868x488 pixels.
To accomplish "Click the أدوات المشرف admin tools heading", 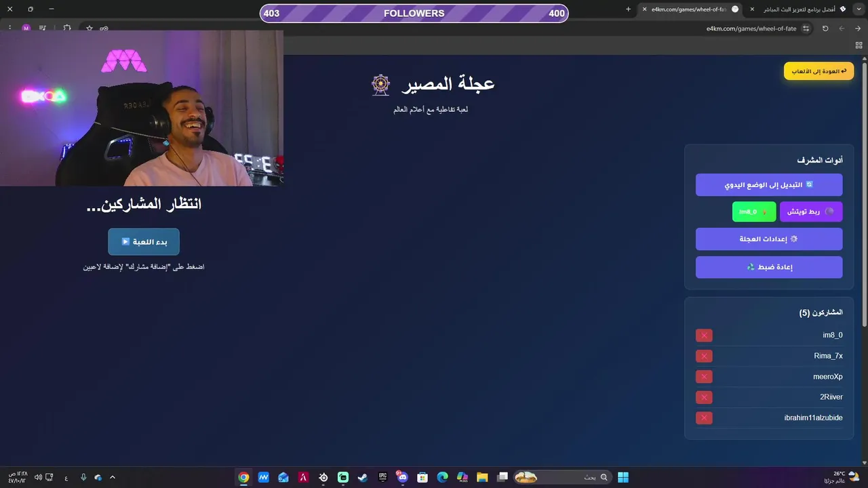I will pyautogui.click(x=820, y=160).
